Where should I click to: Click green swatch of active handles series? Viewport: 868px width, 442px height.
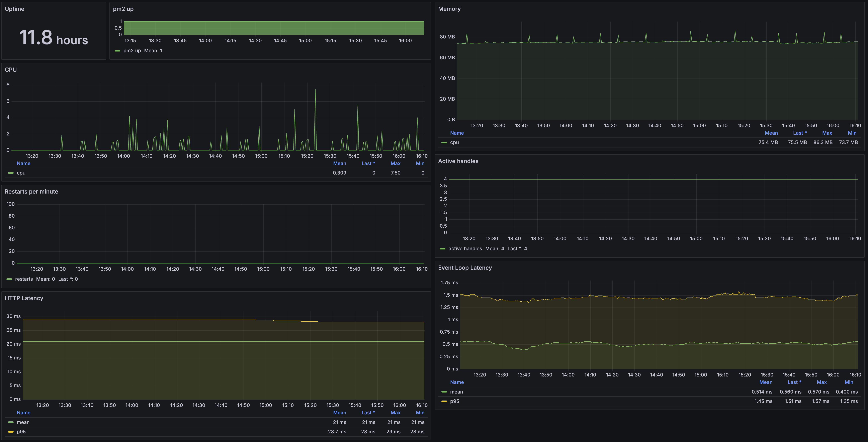pos(442,249)
